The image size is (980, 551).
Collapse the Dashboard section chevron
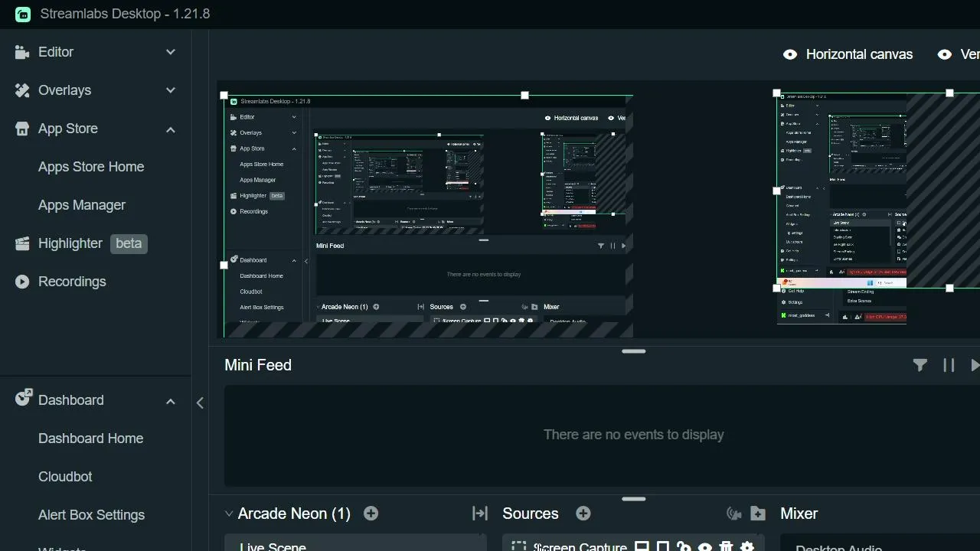(171, 401)
